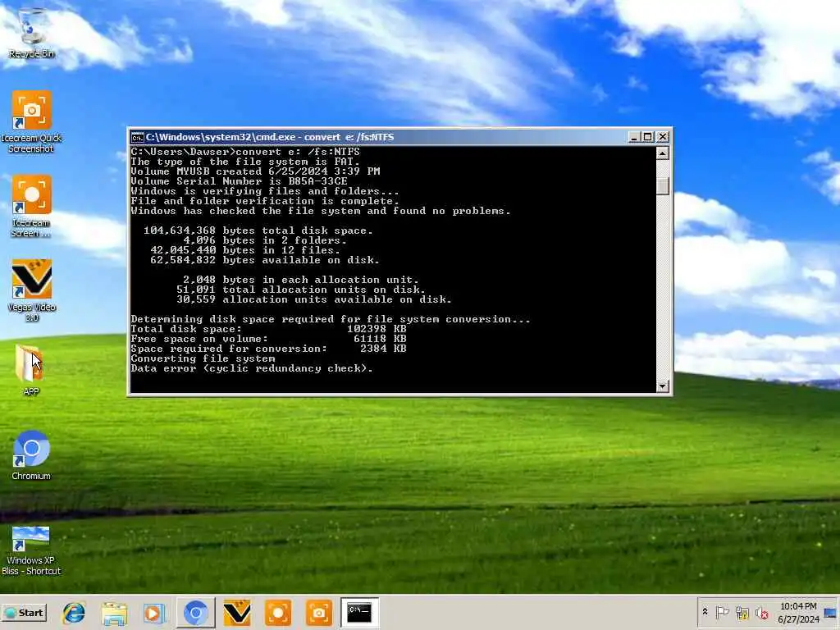Open the Action Center flag icon
Image resolution: width=840 pixels, height=630 pixels.
[722, 612]
